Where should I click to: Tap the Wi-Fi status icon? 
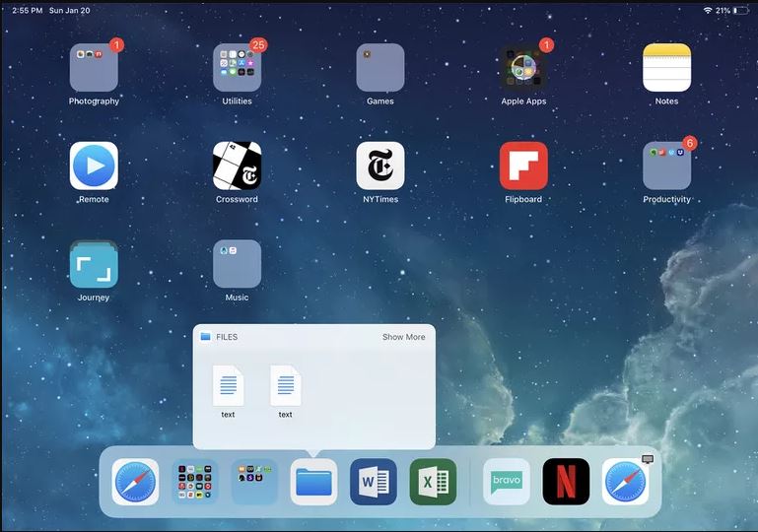[x=708, y=10]
